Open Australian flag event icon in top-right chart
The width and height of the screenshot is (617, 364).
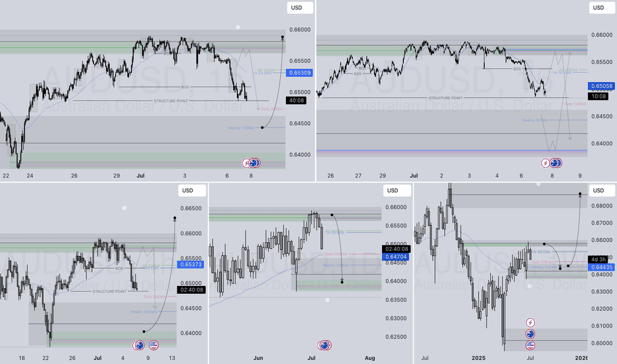(555, 163)
